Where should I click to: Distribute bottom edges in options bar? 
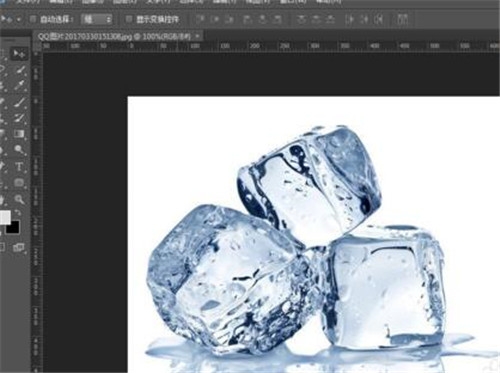tap(330, 19)
